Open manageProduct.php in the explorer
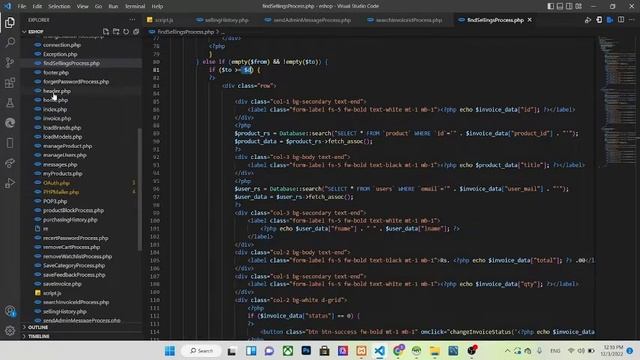Viewport: 640px width, 360px height. [68, 146]
